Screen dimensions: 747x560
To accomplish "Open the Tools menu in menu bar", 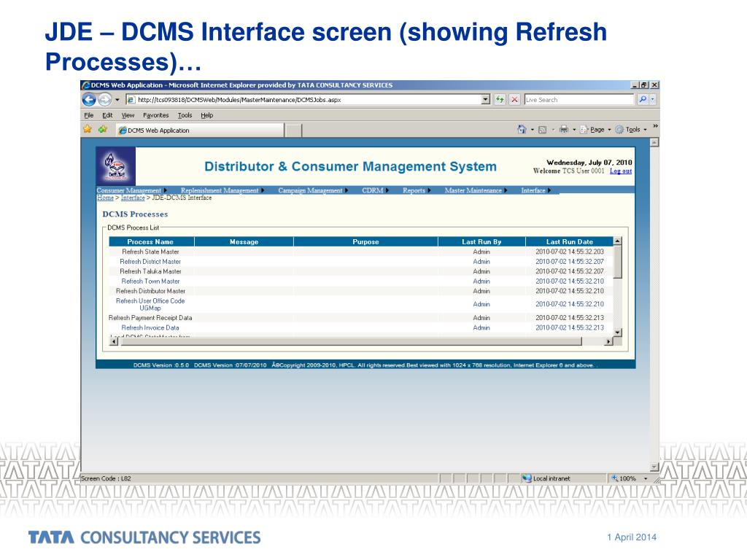I will 185,115.
